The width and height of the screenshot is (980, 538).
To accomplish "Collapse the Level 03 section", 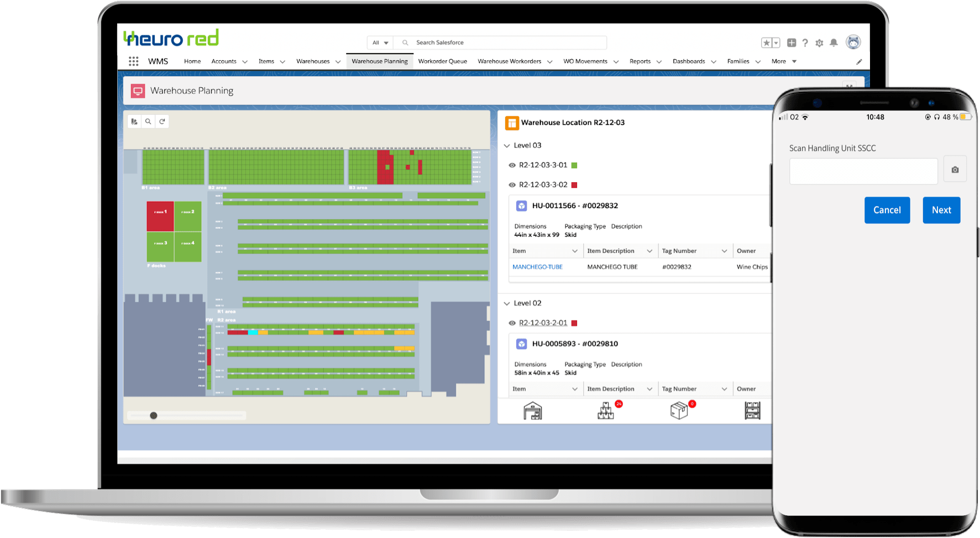I will pyautogui.click(x=507, y=145).
